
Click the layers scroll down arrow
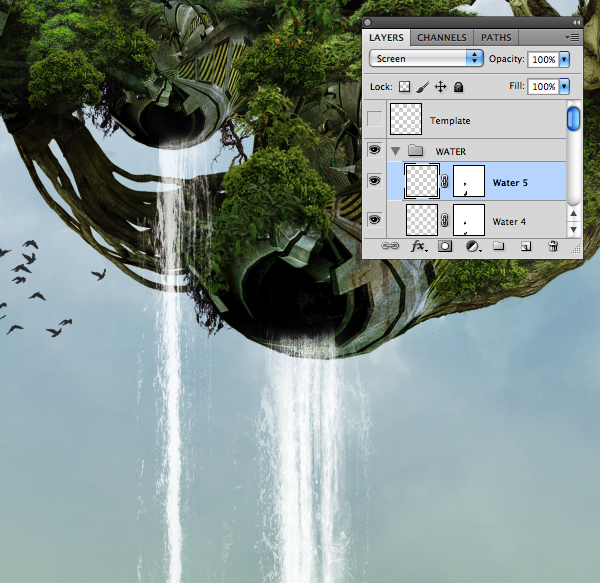coord(573,230)
